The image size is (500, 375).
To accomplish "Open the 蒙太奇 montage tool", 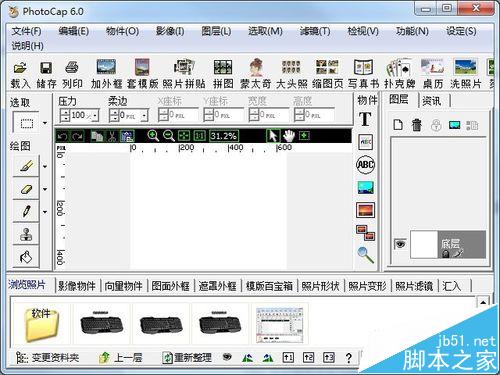I will coord(256,67).
